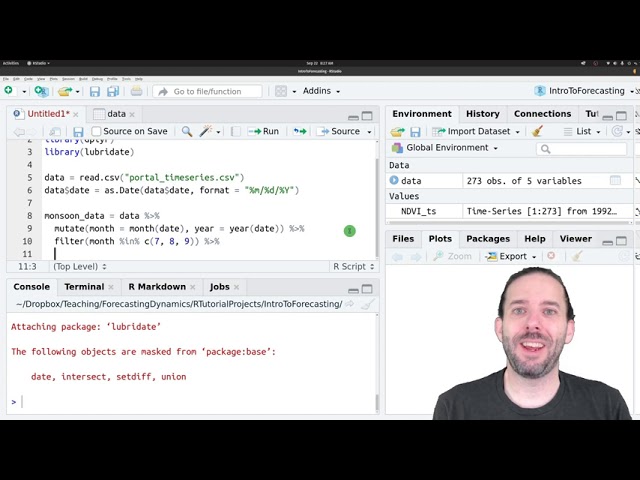
Task: Click the Find/Replace magnifier icon
Action: pyautogui.click(x=187, y=131)
